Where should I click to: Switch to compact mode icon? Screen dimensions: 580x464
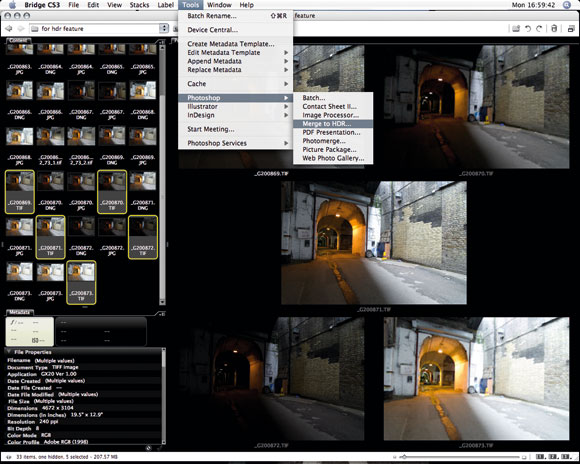point(571,28)
